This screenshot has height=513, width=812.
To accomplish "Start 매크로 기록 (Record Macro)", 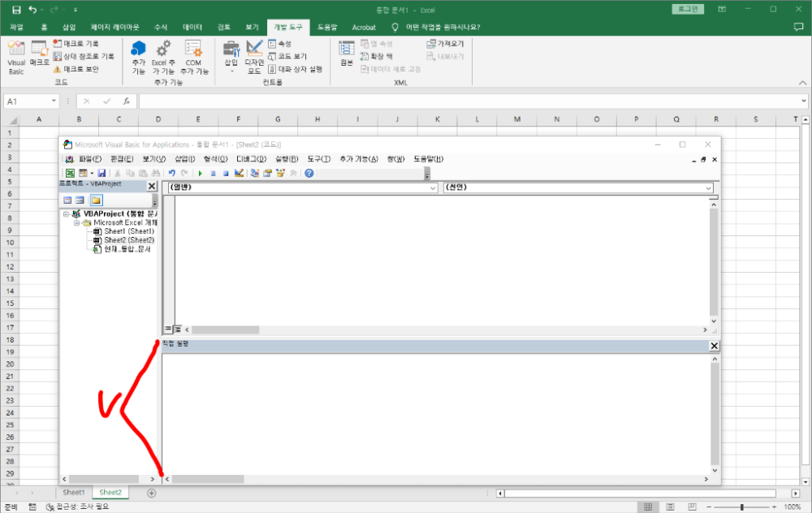I will pos(76,44).
